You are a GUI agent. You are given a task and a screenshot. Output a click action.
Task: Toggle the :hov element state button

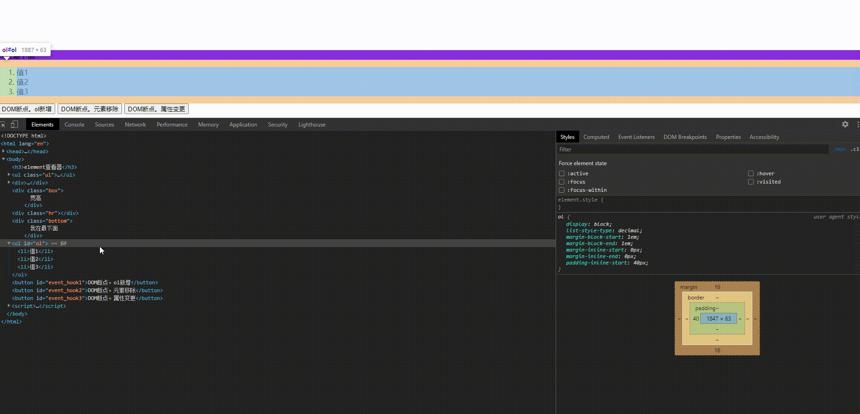[839, 149]
